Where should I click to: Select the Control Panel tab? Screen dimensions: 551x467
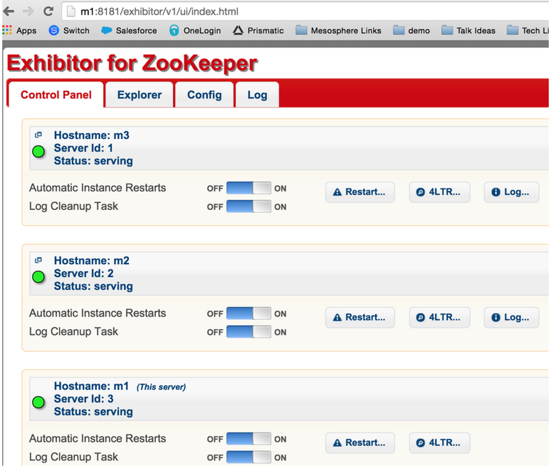pyautogui.click(x=56, y=95)
